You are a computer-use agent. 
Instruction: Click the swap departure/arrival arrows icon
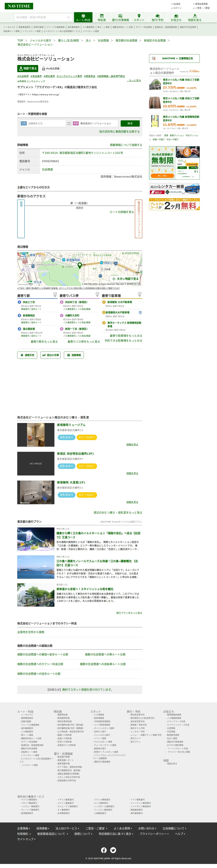click(x=69, y=123)
